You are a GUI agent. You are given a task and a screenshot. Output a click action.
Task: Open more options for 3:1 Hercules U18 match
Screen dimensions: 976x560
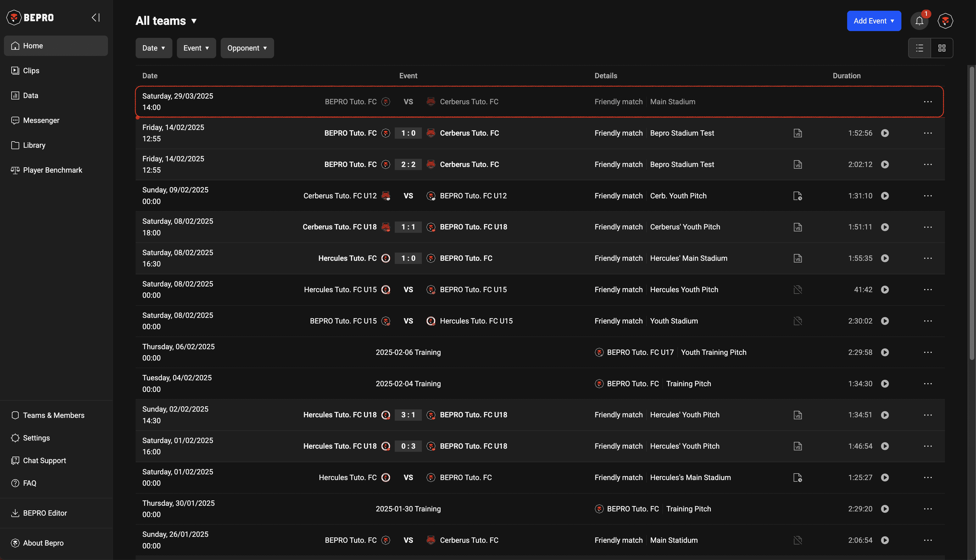[928, 415]
